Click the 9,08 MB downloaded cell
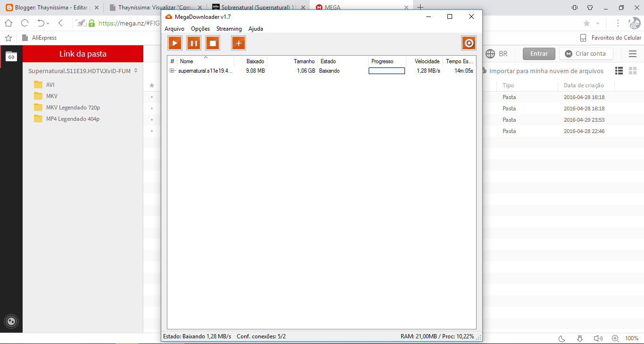 [x=256, y=71]
